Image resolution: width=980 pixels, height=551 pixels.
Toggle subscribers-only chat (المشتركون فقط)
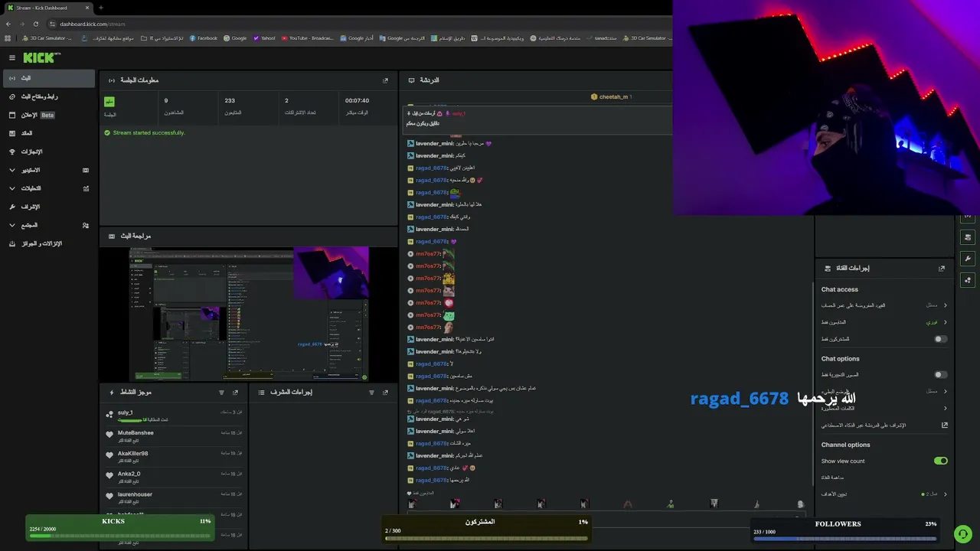click(x=941, y=339)
